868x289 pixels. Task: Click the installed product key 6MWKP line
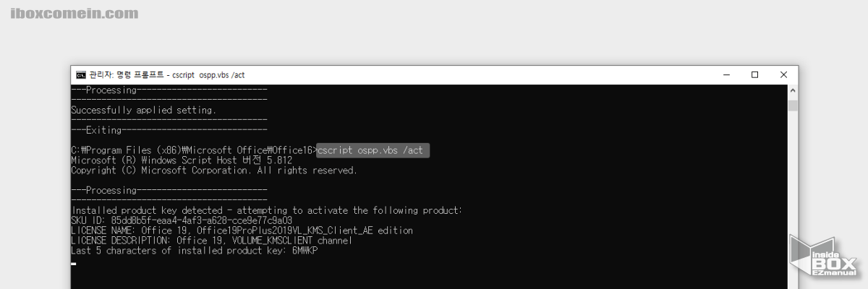coord(194,251)
